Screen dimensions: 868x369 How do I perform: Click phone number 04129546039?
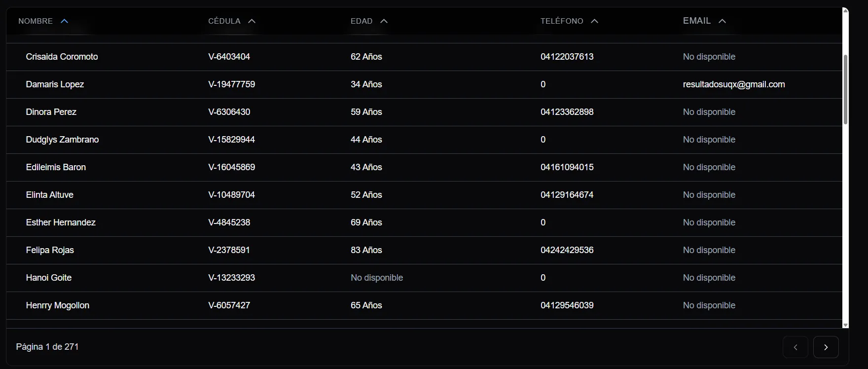567,305
